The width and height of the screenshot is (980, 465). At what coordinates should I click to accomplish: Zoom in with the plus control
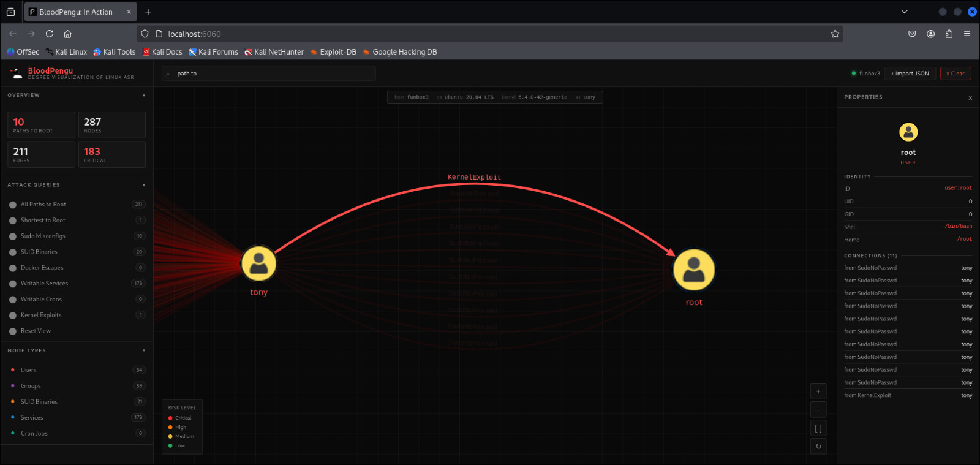[x=818, y=391]
